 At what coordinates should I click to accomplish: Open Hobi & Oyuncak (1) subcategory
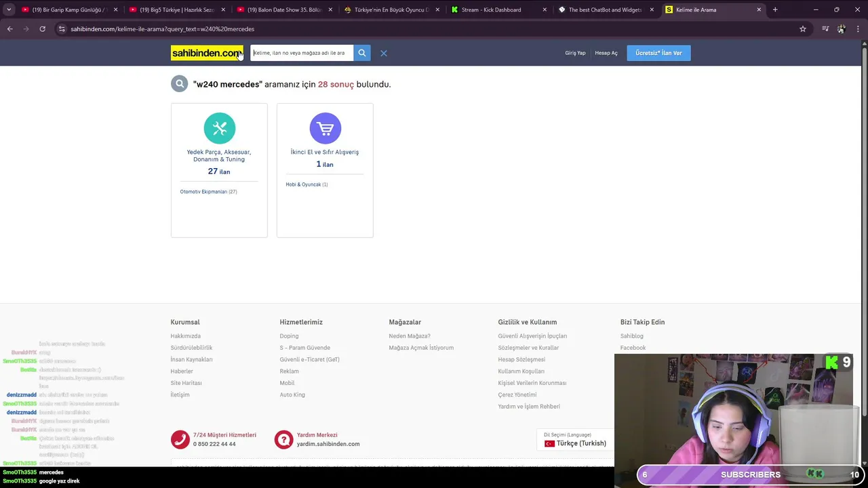tap(307, 184)
